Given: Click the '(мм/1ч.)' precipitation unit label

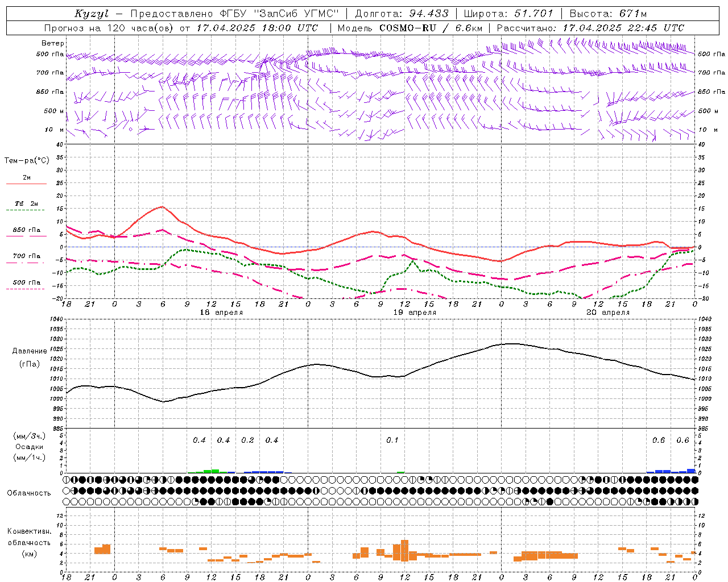Looking at the screenshot, I should [30, 458].
